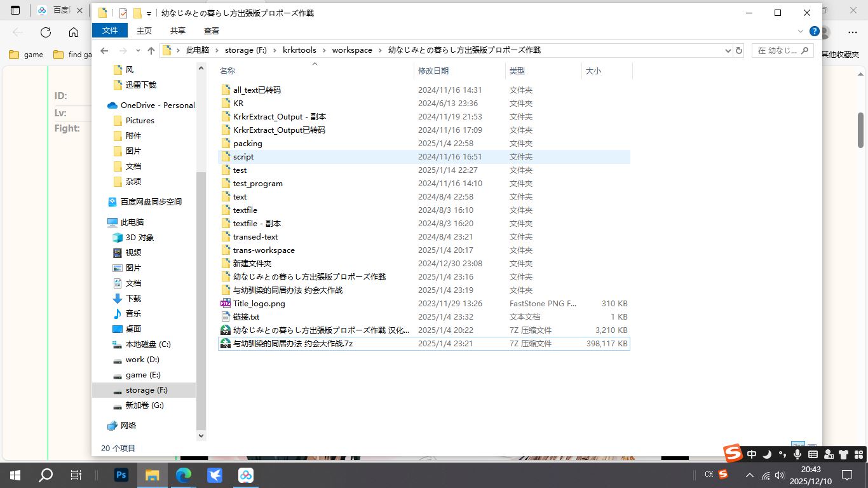This screenshot has height=488, width=868.
Task: Expand the ribbon with the chevron arrow
Action: tap(801, 31)
